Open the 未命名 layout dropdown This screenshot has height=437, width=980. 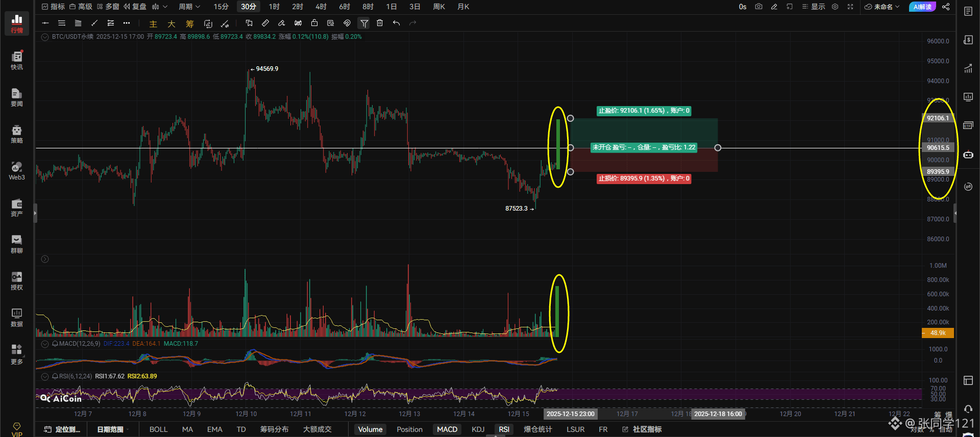click(882, 7)
